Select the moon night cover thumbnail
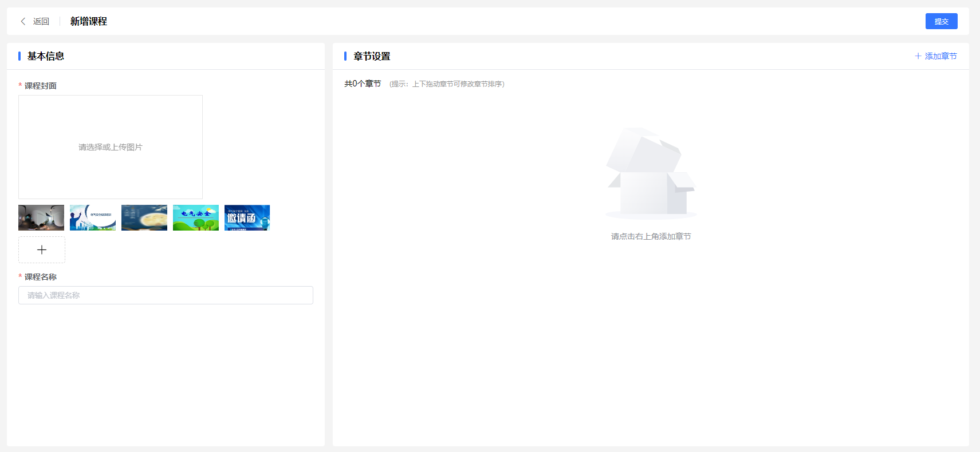 point(144,217)
